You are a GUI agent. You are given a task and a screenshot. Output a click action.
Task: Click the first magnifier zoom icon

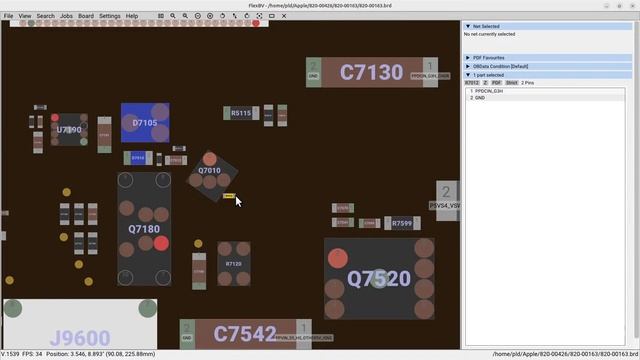point(173,16)
